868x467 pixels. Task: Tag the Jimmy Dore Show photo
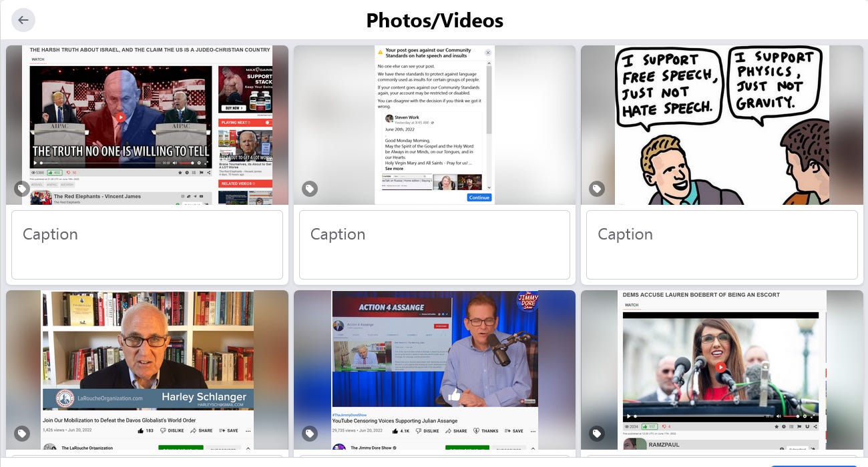[x=310, y=434]
